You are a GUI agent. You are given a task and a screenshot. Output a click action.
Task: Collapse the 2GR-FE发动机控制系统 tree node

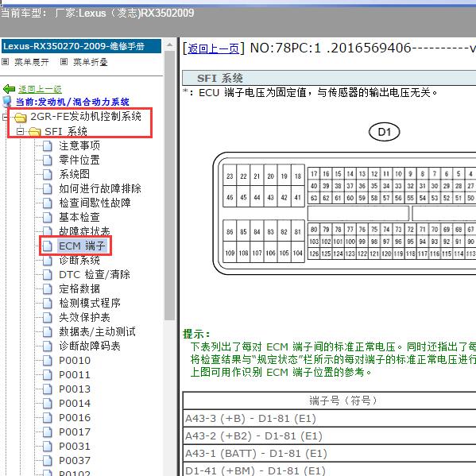[x=5, y=117]
